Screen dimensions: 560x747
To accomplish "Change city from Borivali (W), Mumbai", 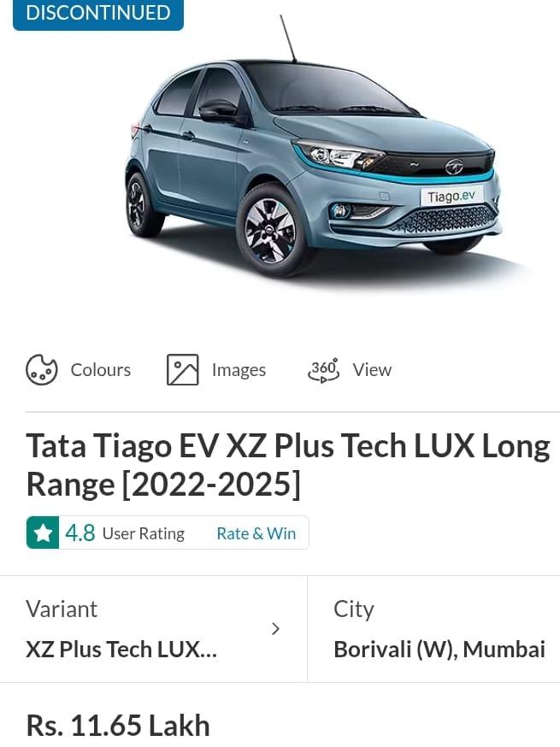I will [439, 649].
